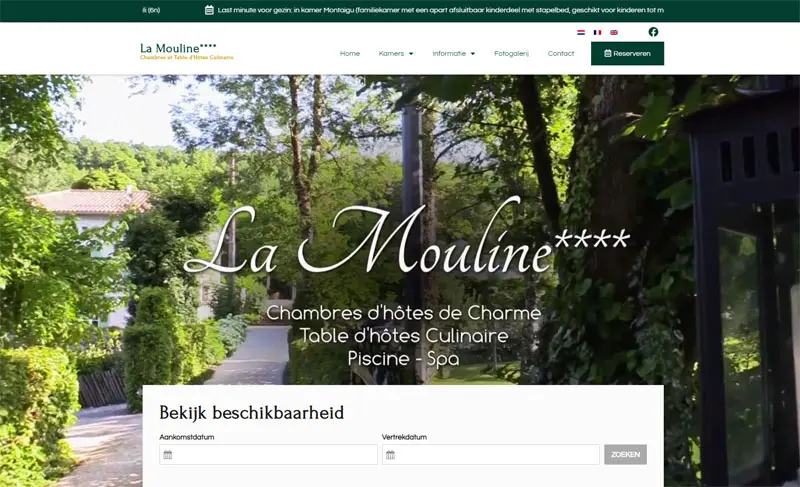Expand the Informatie dropdown arrow
The height and width of the screenshot is (487, 800).
click(472, 54)
